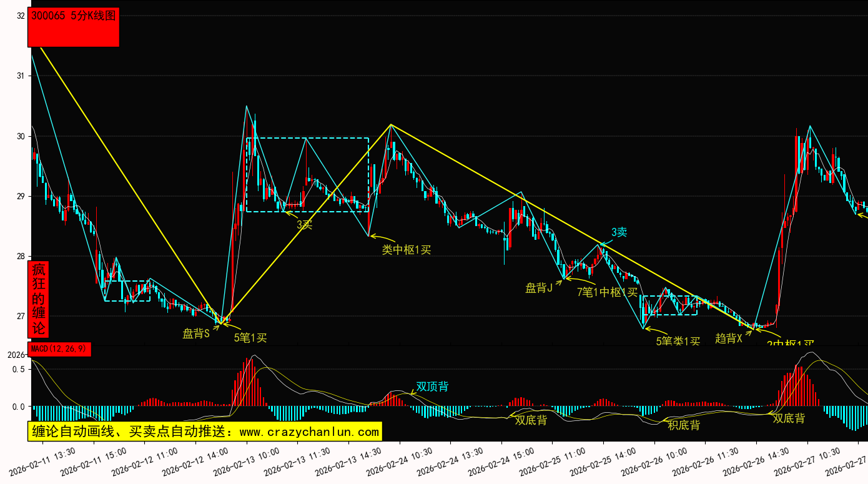Screen dimensions: 868x484
Task: Click the 0.5 level on MACD axis
Action: tap(19, 369)
